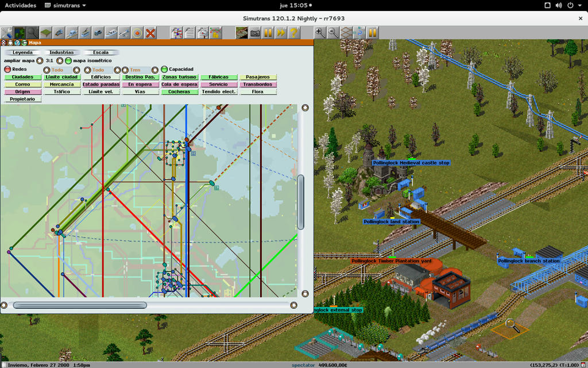588x368 pixels.
Task: Open the clock and calendar menu
Action: pyautogui.click(x=296, y=5)
